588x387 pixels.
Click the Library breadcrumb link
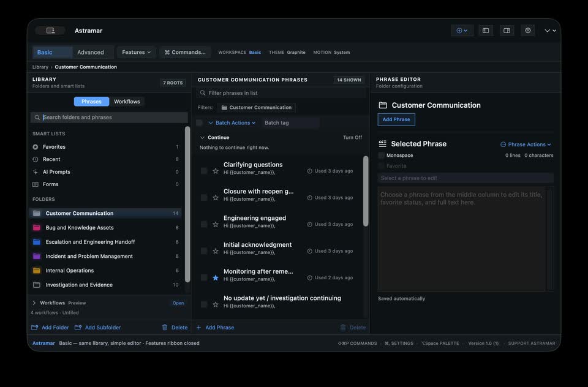[40, 67]
